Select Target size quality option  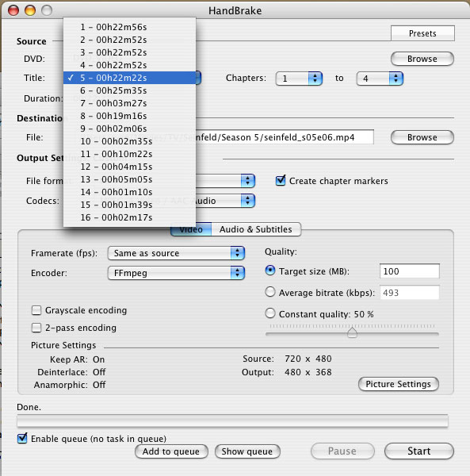coord(270,271)
